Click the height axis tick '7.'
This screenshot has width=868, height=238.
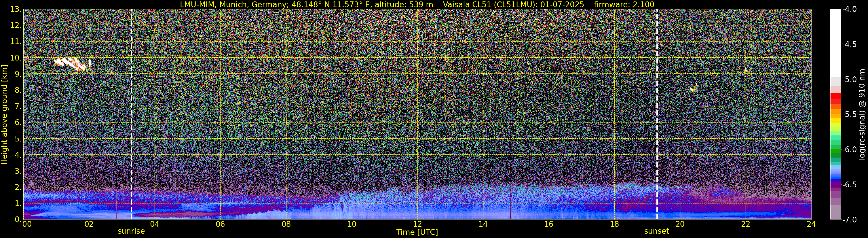click(x=18, y=107)
